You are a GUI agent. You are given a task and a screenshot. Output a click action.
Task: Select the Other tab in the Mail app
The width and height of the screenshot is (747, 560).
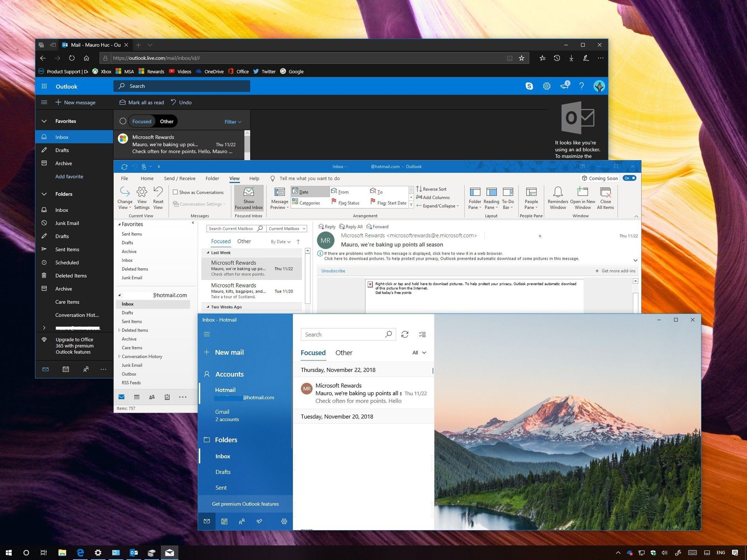(344, 353)
